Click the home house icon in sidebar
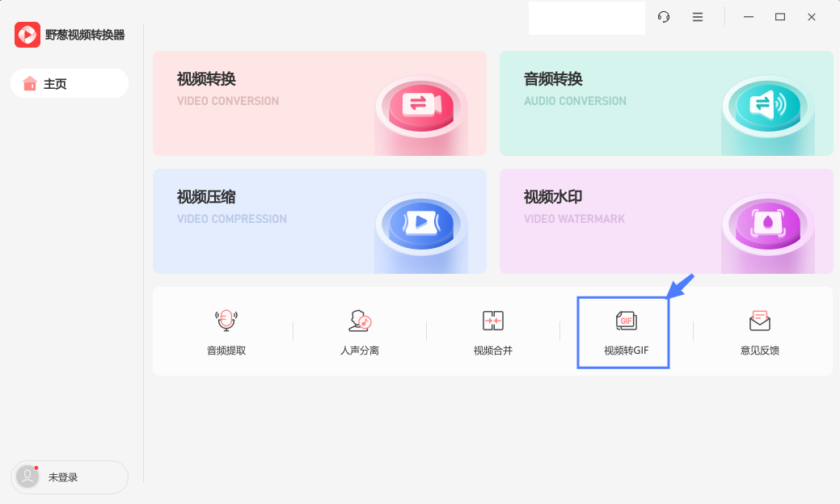The image size is (840, 504). click(29, 83)
